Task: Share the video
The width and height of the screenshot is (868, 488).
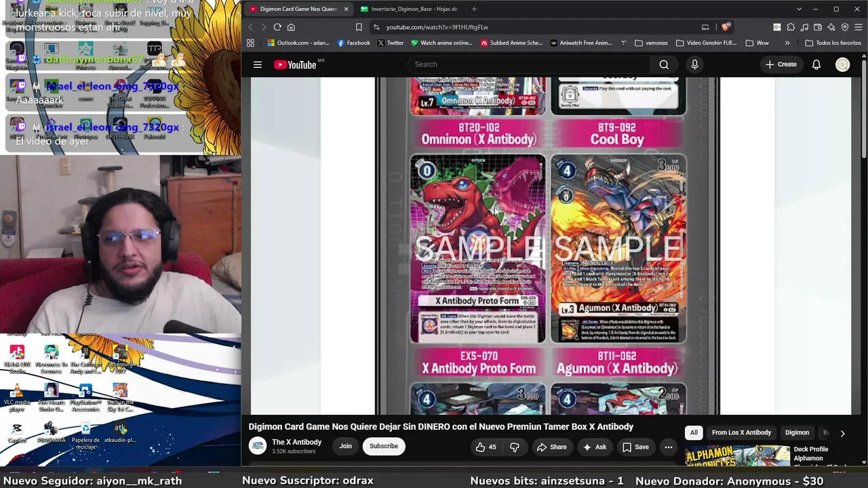Action: (x=551, y=447)
